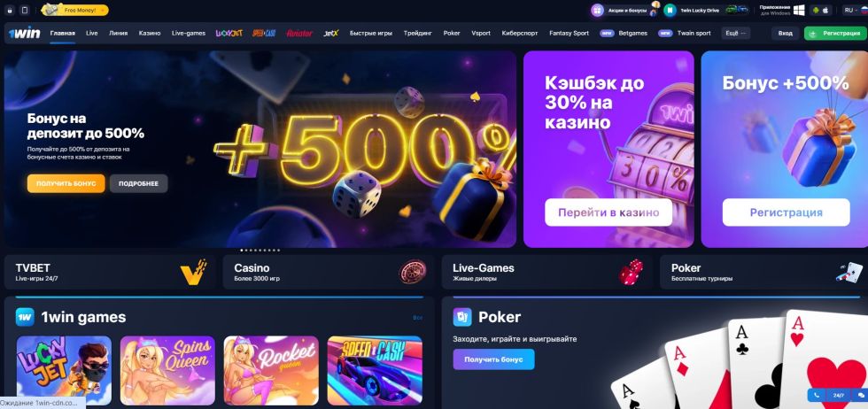Switch to the Казино tab
Image resolution: width=868 pixels, height=409 pixels.
tap(150, 34)
